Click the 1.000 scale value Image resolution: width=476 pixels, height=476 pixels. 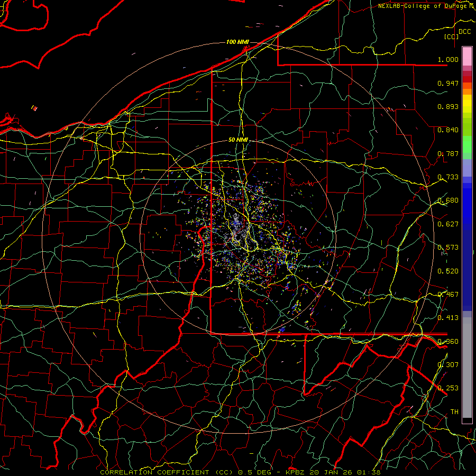[x=448, y=59]
